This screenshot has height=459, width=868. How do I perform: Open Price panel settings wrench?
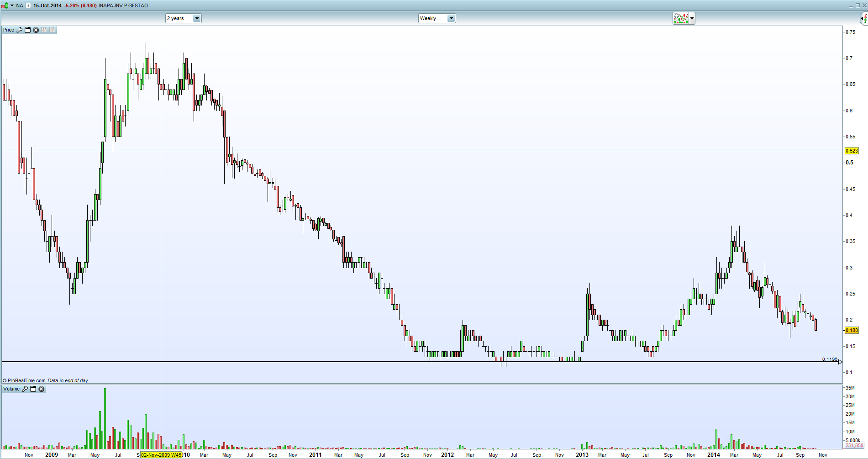pyautogui.click(x=19, y=30)
